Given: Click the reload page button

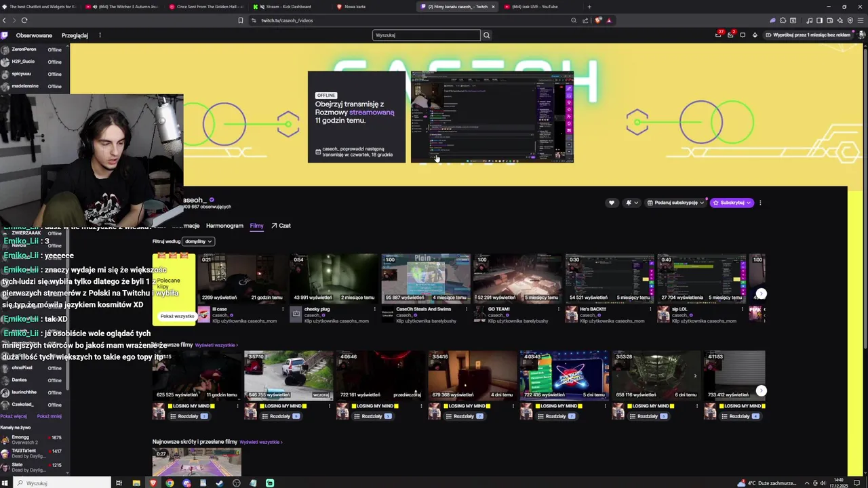Looking at the screenshot, I should (24, 20).
